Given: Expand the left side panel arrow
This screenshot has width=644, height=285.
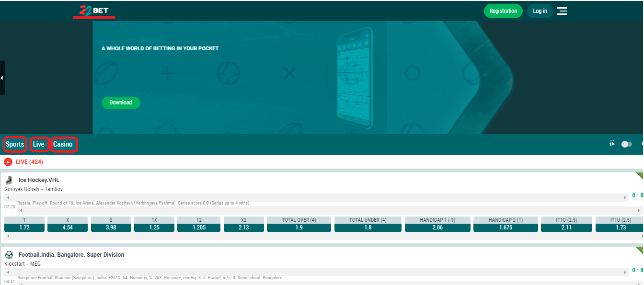Looking at the screenshot, I should click(x=2, y=78).
